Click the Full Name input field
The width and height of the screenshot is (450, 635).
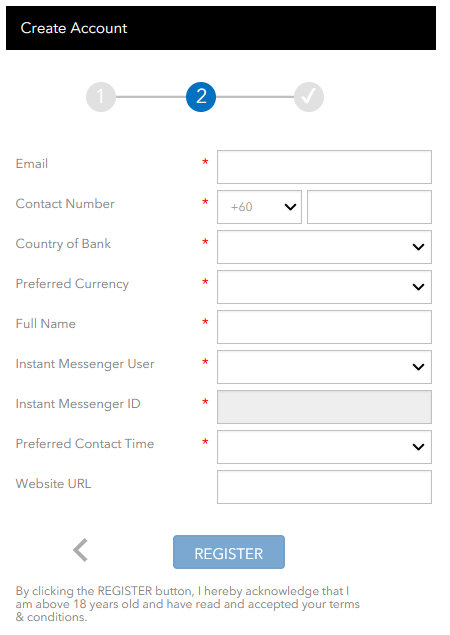point(324,327)
